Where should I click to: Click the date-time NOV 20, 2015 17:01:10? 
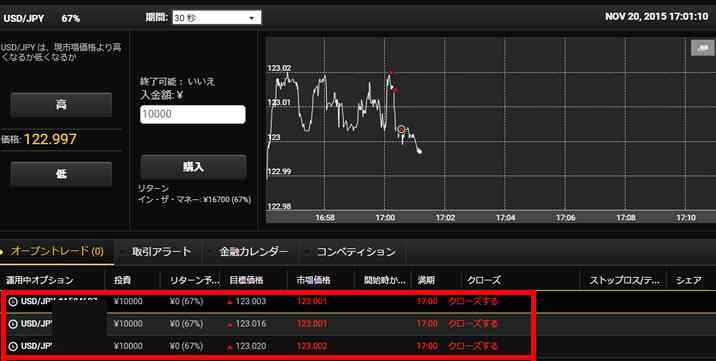(x=656, y=17)
